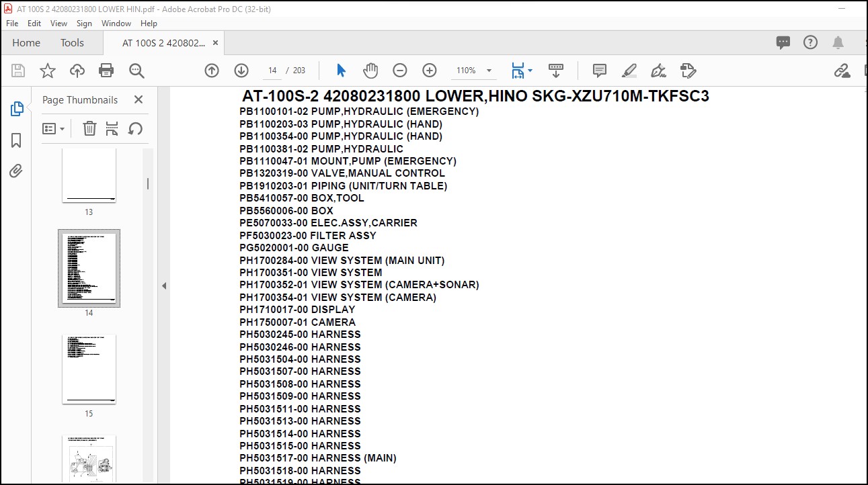Viewport: 868px width, 485px height.
Task: Open fit page width options
Action: 521,71
